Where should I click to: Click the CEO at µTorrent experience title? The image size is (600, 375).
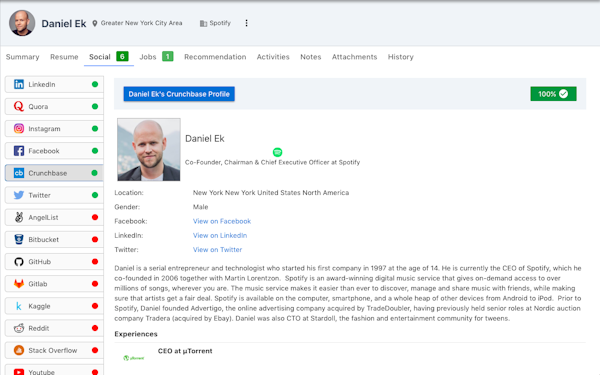(x=185, y=351)
